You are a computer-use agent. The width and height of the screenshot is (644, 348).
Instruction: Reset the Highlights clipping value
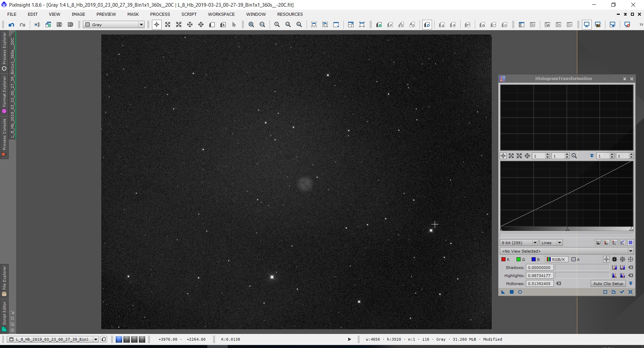[631, 275]
